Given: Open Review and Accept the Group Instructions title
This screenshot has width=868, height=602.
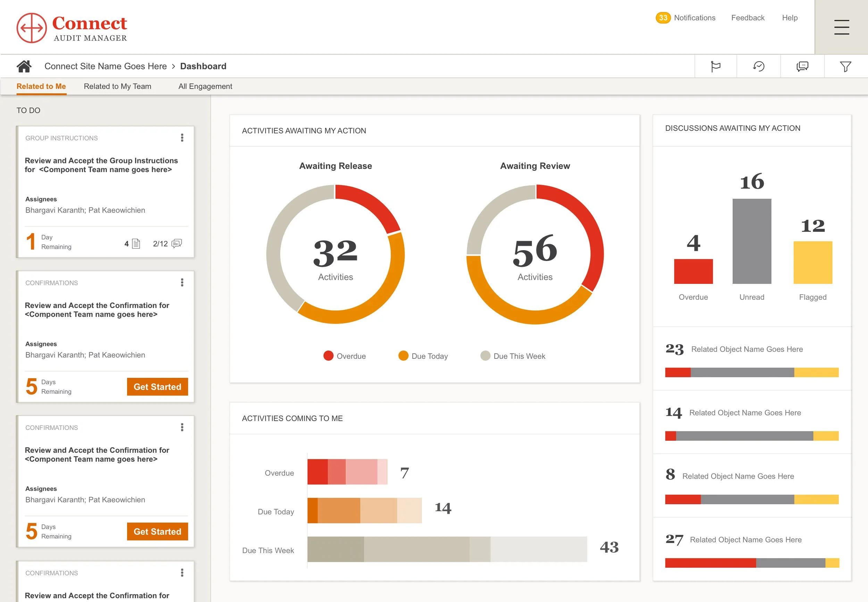Looking at the screenshot, I should [101, 165].
